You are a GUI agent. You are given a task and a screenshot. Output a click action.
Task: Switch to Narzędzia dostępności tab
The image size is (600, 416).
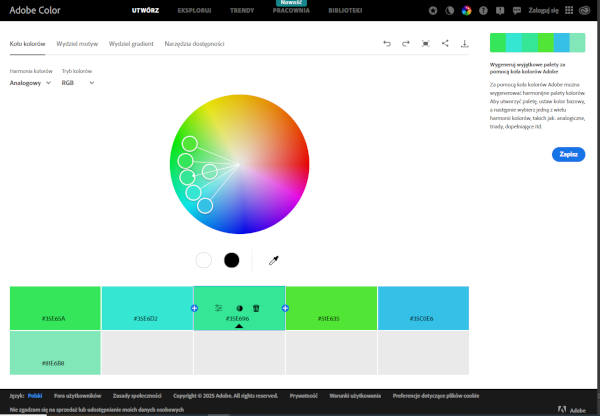click(x=194, y=44)
